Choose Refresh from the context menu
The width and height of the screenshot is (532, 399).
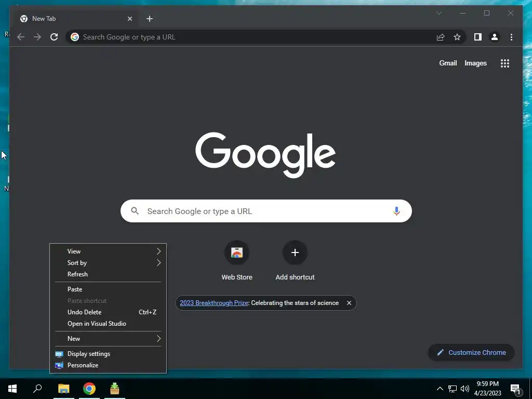click(x=108, y=274)
